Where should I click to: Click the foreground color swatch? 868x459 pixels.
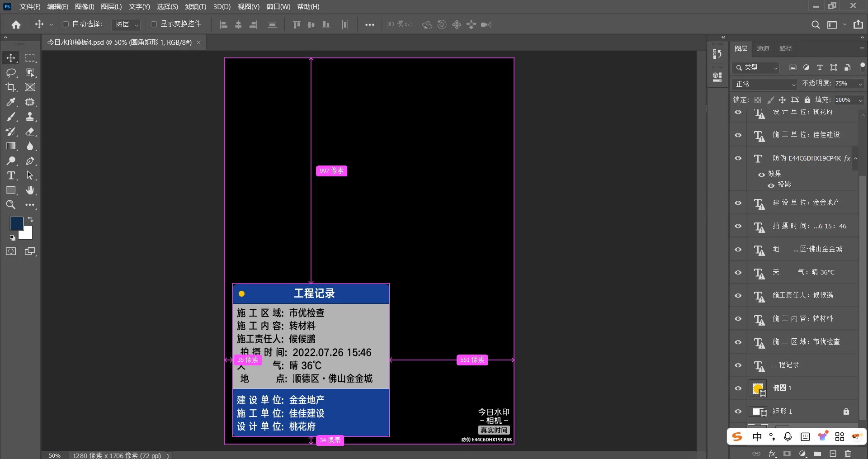(16, 223)
